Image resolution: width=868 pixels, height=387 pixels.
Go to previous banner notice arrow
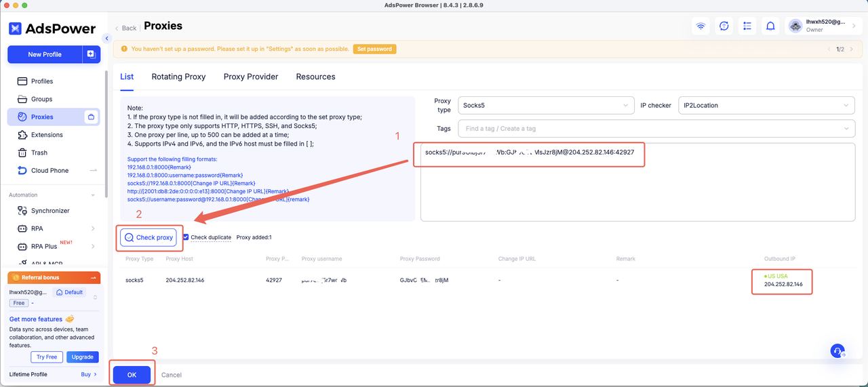click(x=829, y=49)
